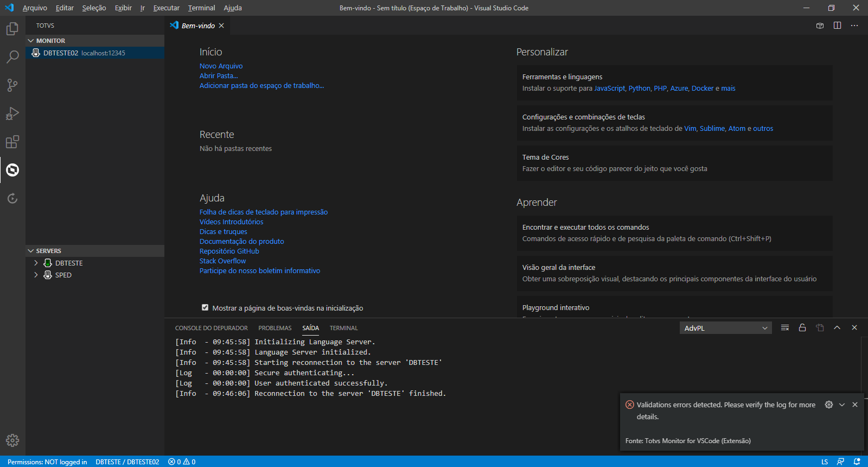Screen dimensions: 868x467
Task: Switch to the CONSOLE DO DEPURADOR tab
Action: (212, 328)
